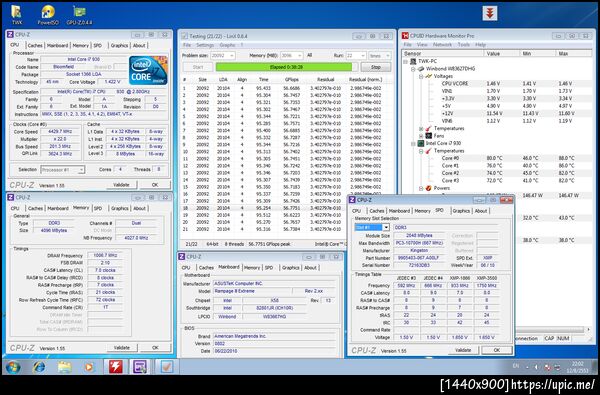The width and height of the screenshot is (600, 395).
Task: Switch to Graphics tab in Mainboard CPU-Z window
Action: point(290,268)
